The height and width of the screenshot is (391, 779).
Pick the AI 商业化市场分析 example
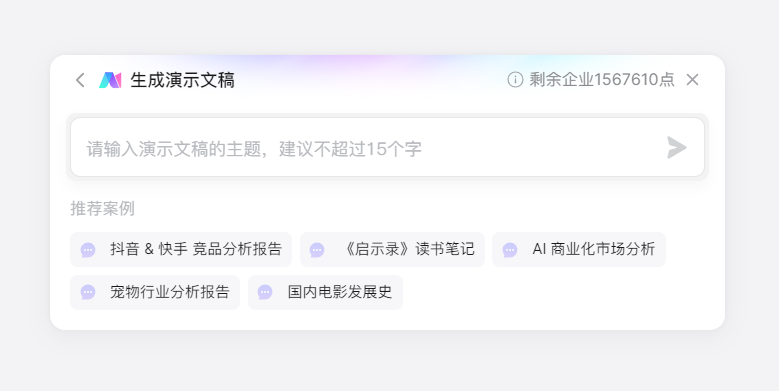click(x=579, y=249)
